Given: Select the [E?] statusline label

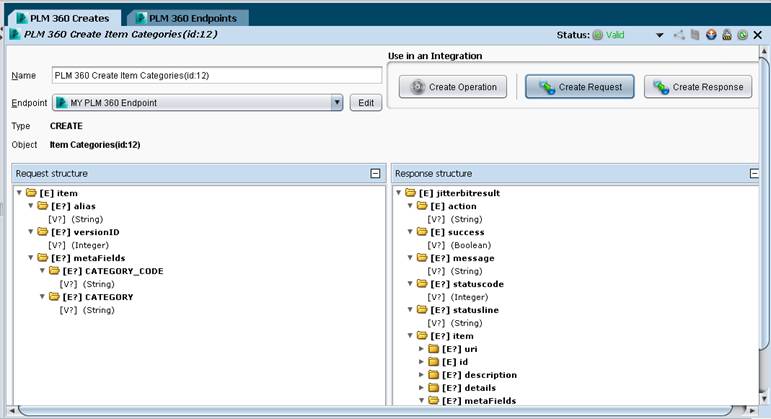Looking at the screenshot, I should (464, 310).
